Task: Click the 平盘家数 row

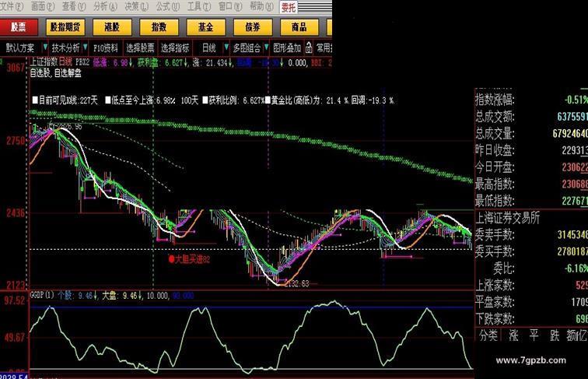Action: [x=531, y=302]
